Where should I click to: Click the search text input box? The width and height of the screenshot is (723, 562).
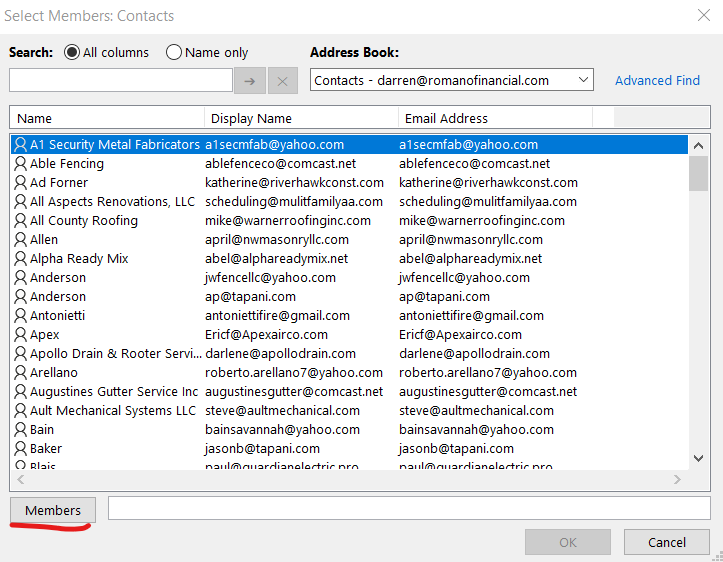pyautogui.click(x=121, y=80)
